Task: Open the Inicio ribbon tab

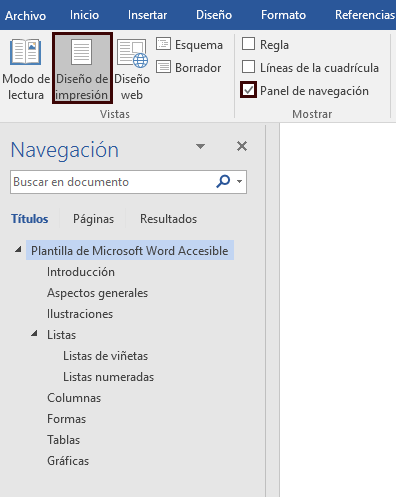Action: point(84,15)
